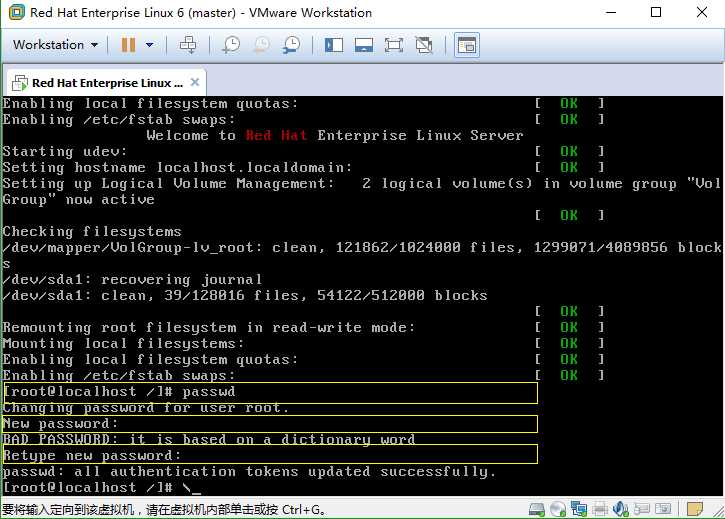Click the sound card status icon
This screenshot has height=519, width=725.
[x=621, y=509]
